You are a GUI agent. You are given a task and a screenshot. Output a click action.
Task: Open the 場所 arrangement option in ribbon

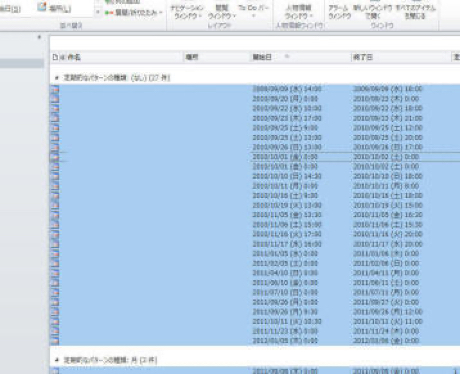pos(54,8)
